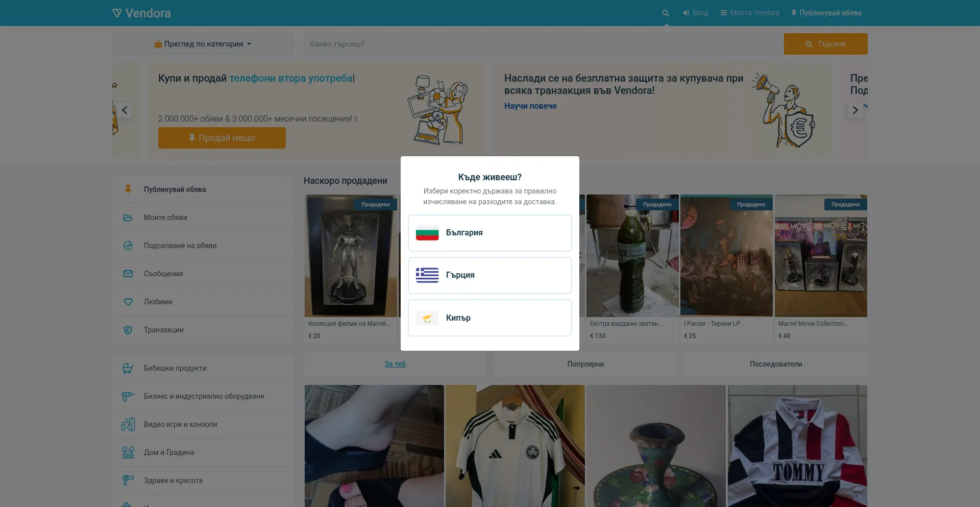The image size is (980, 507).
Task: Open Бебешки продукти category
Action: pos(203,368)
